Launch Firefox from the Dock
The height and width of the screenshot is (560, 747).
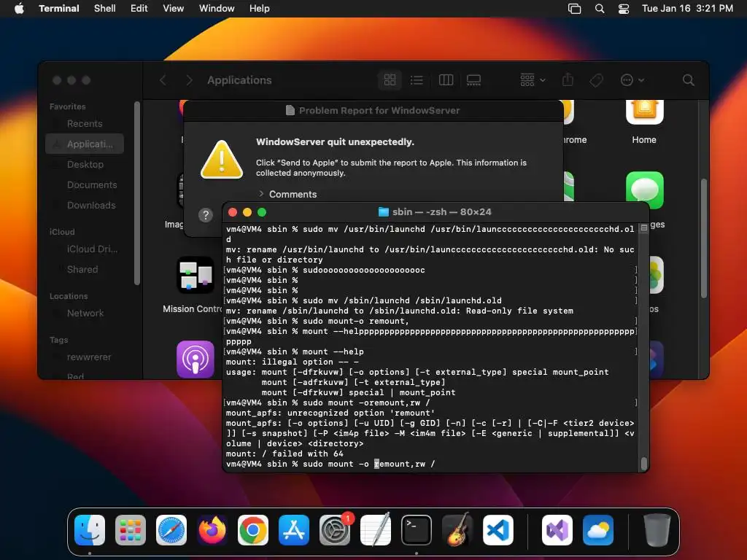click(x=212, y=530)
